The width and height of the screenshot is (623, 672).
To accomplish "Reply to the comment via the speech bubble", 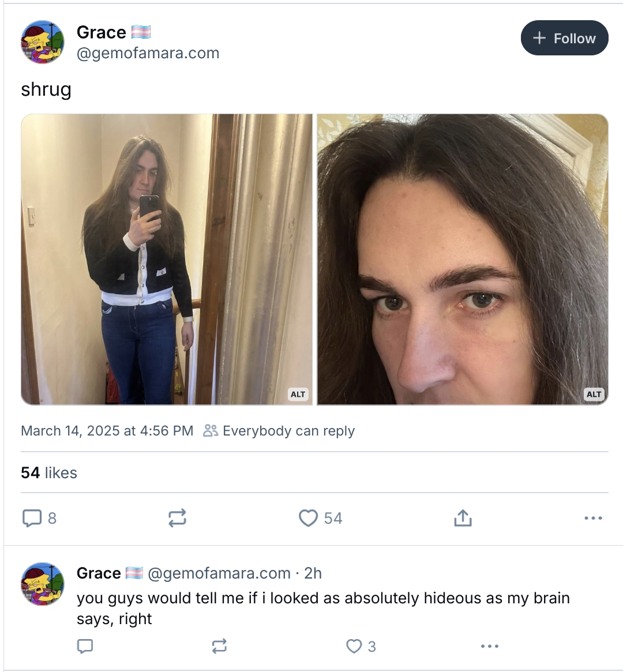I will coord(85,646).
